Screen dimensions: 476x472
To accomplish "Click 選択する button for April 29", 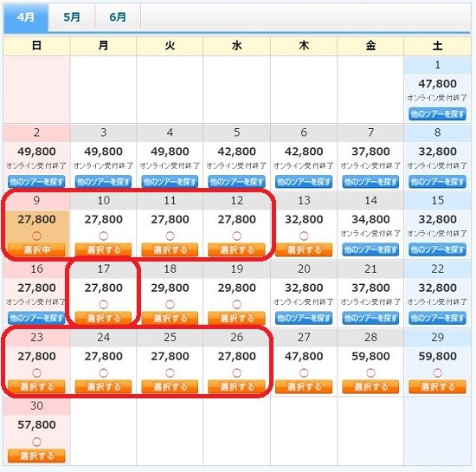I will [437, 386].
